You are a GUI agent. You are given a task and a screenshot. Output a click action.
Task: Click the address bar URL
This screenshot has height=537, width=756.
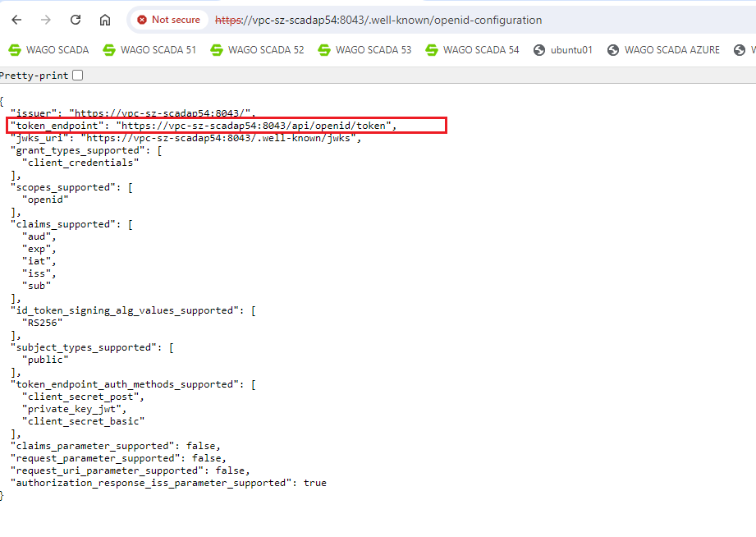click(x=378, y=20)
